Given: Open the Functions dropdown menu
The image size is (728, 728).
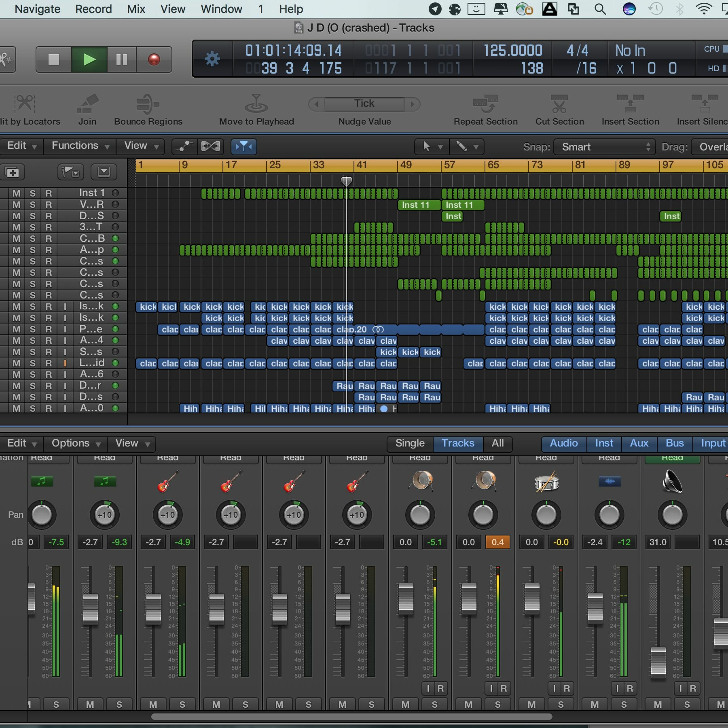Looking at the screenshot, I should coord(80,146).
